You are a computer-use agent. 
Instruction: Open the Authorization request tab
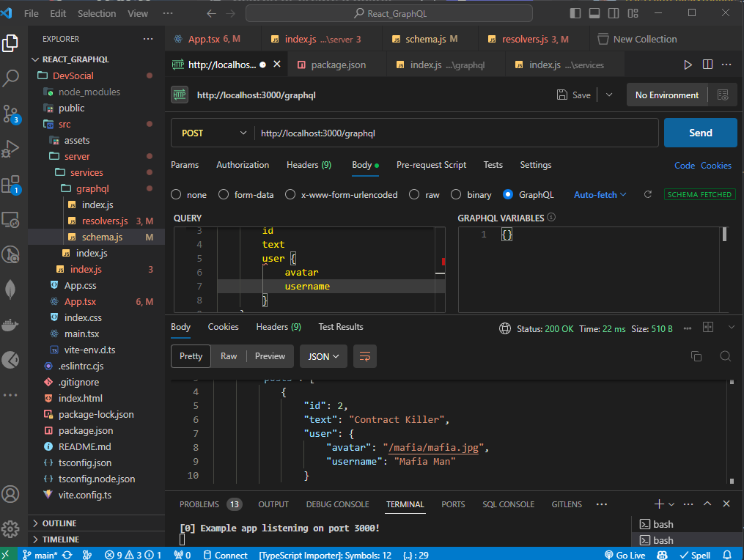tap(243, 165)
